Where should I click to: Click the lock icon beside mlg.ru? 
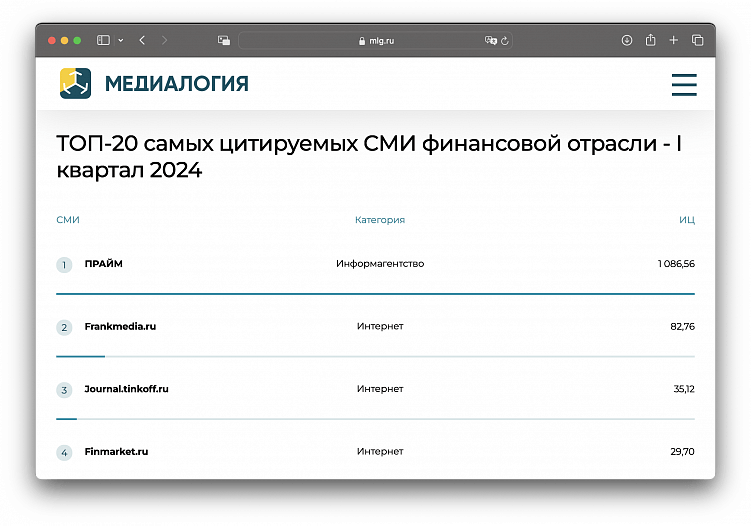362,41
